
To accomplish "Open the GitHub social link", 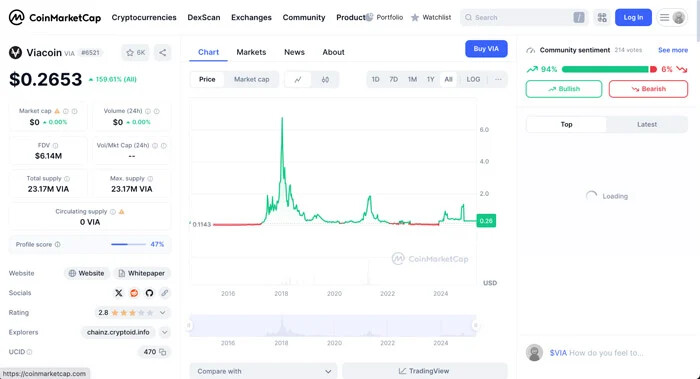I will click(x=149, y=293).
